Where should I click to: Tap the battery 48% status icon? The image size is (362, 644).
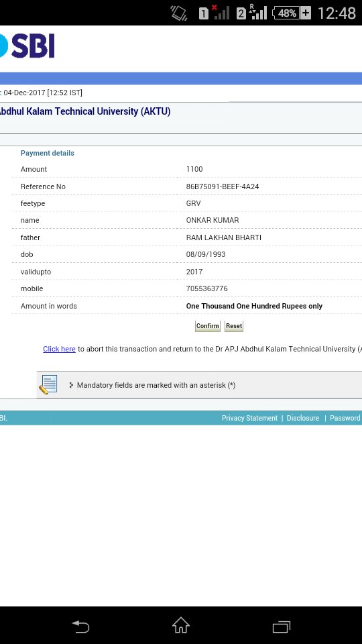pyautogui.click(x=292, y=13)
